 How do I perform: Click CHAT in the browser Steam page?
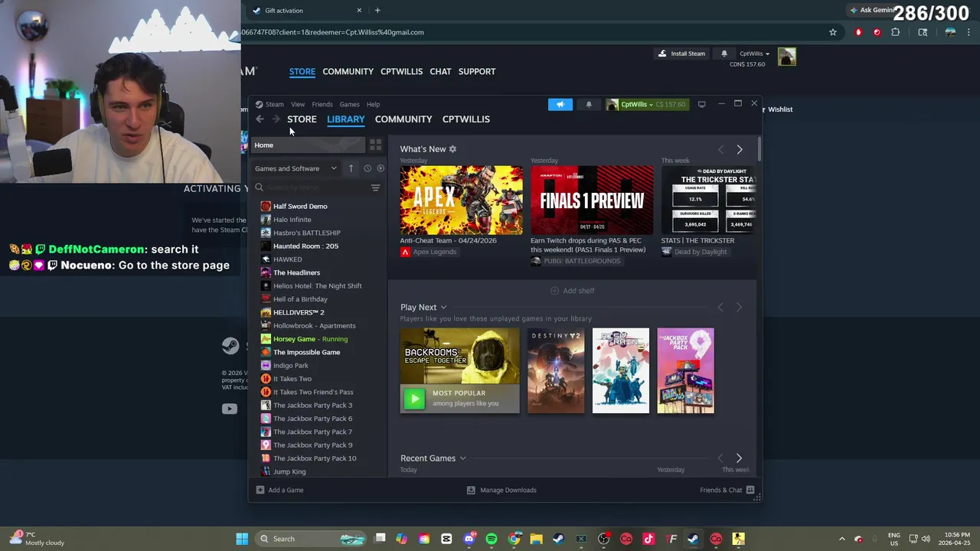(x=440, y=71)
